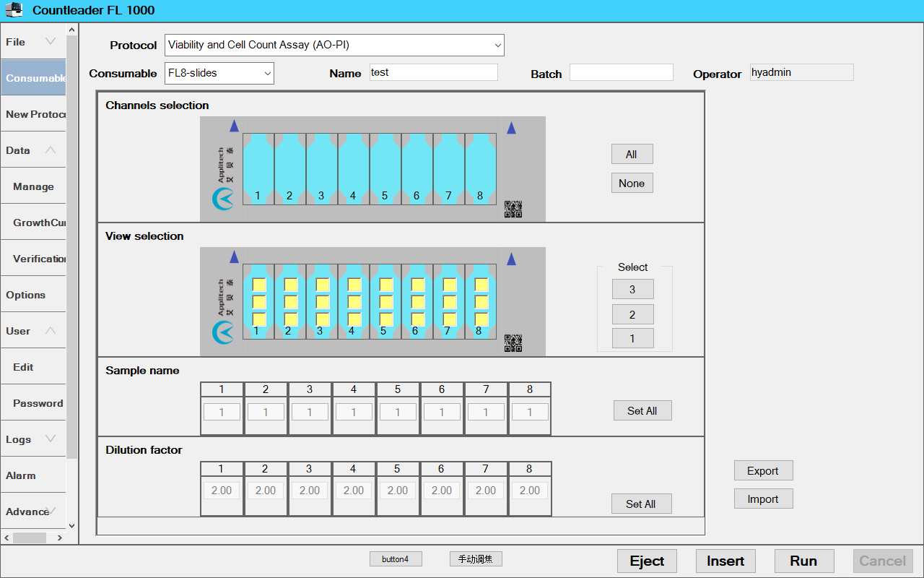Click sidebar vertical scrollbar thumb

click(x=71, y=247)
